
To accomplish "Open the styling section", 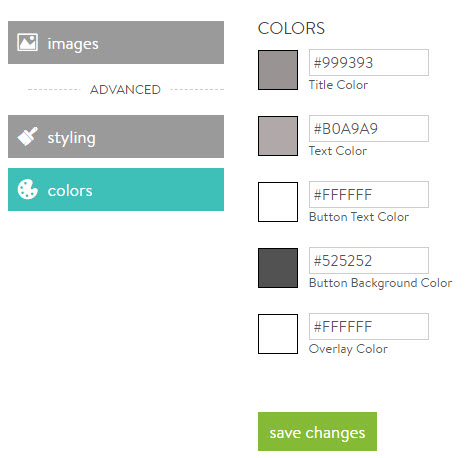I will [116, 136].
